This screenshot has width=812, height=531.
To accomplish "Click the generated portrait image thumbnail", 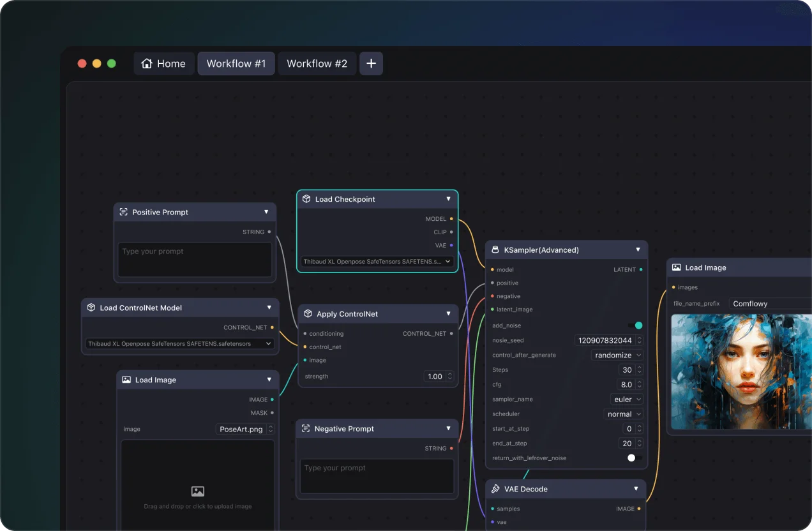I will pyautogui.click(x=741, y=371).
